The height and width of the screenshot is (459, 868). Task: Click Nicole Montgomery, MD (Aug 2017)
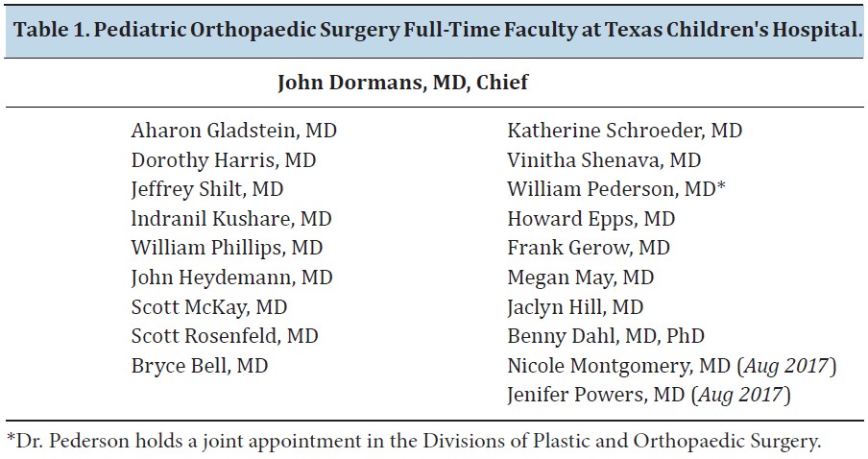(x=672, y=366)
